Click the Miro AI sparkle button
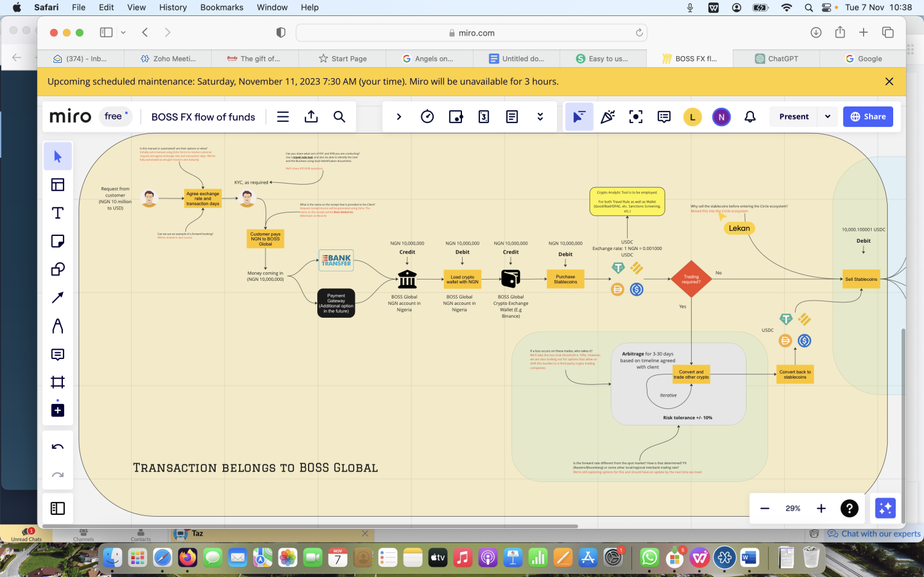Screen dimensions: 924x577 point(885,508)
